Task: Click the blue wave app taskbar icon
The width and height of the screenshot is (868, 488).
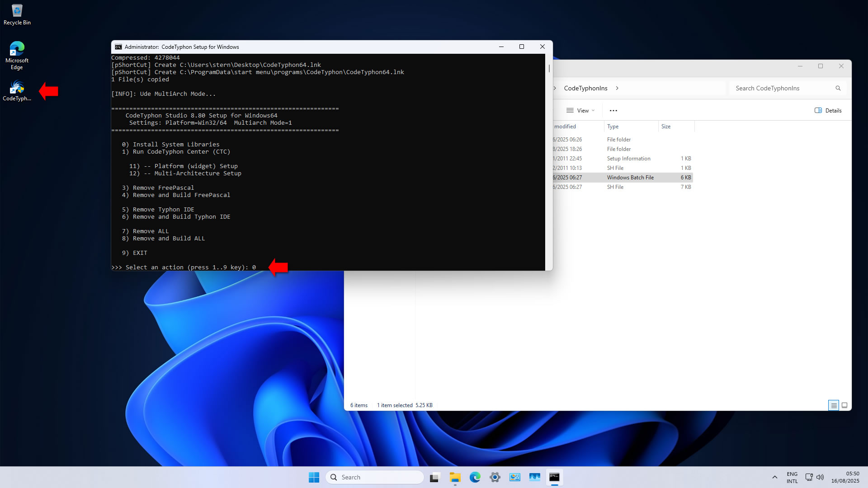Action: (x=534, y=477)
